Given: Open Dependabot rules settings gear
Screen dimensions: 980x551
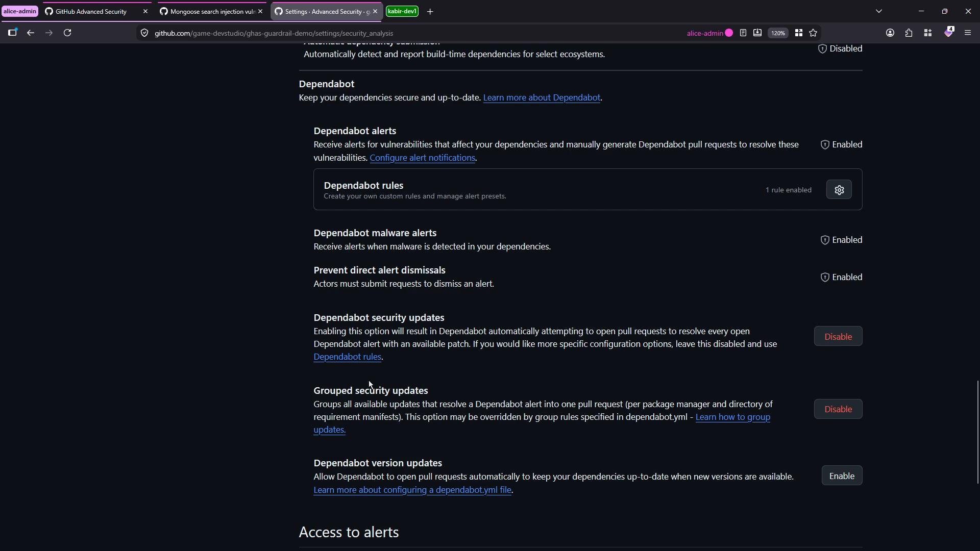Looking at the screenshot, I should click(x=839, y=190).
